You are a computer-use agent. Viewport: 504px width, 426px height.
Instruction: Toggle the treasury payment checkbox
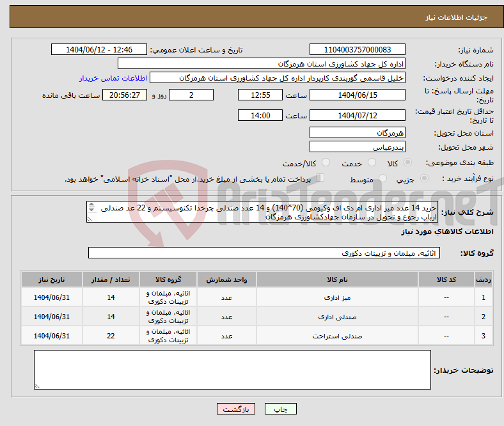click(320, 179)
